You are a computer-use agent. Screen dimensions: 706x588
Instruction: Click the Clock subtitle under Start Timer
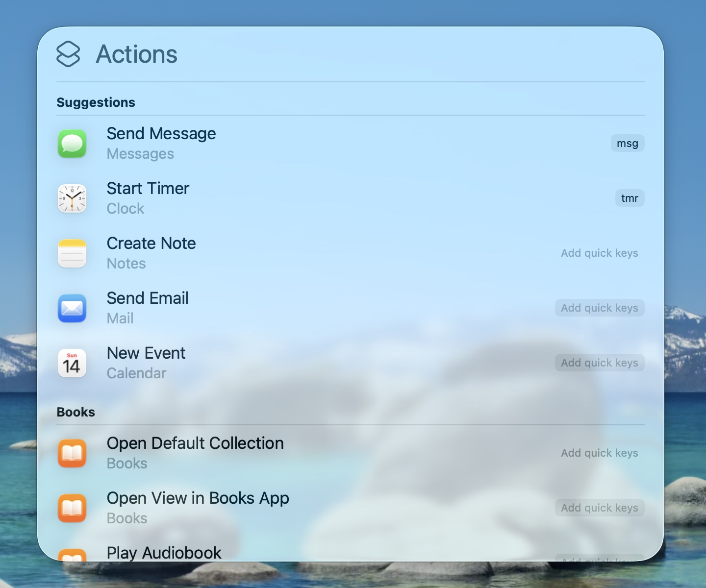[126, 209]
